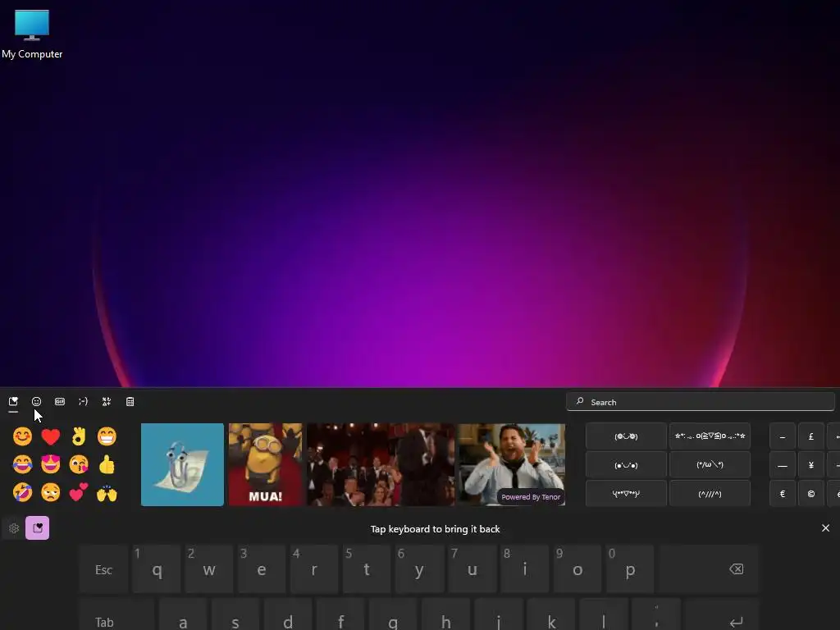
Task: Insert the rolling on floor laughing emoji
Action: [22, 492]
